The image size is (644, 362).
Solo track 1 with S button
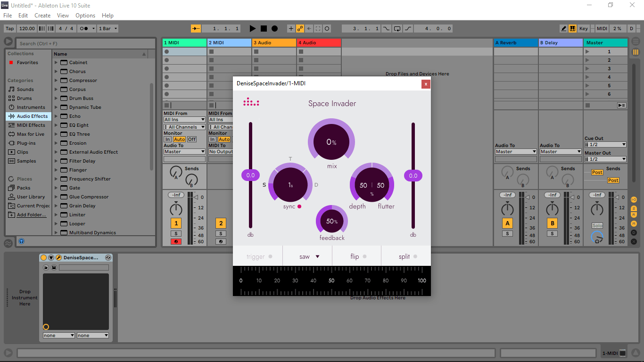coord(176,234)
